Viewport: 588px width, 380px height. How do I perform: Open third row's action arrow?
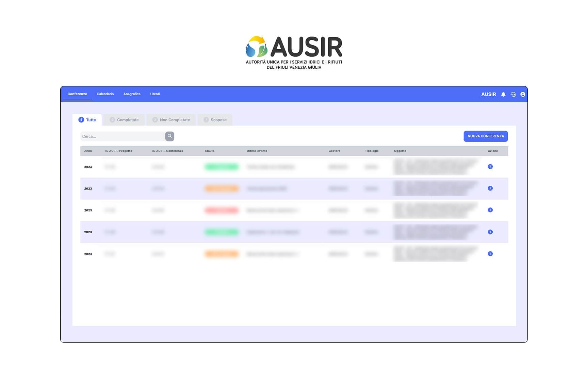click(490, 210)
